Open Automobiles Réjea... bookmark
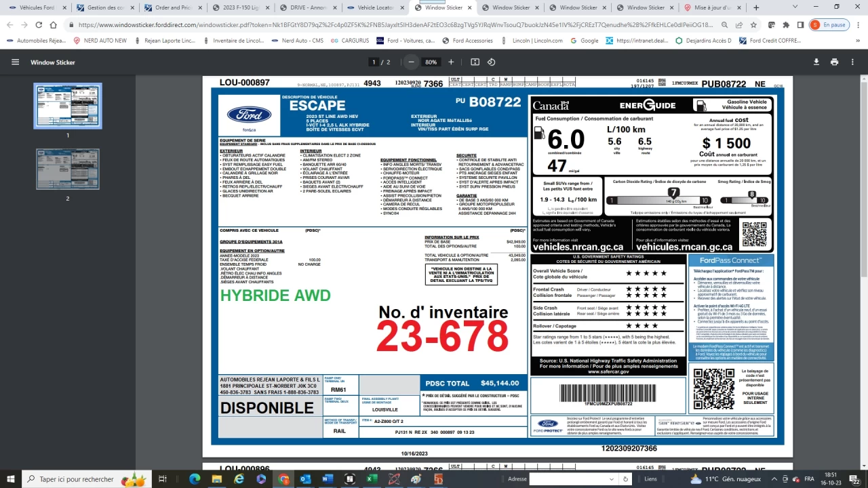Viewport: 868px width, 488px height. pos(37,41)
